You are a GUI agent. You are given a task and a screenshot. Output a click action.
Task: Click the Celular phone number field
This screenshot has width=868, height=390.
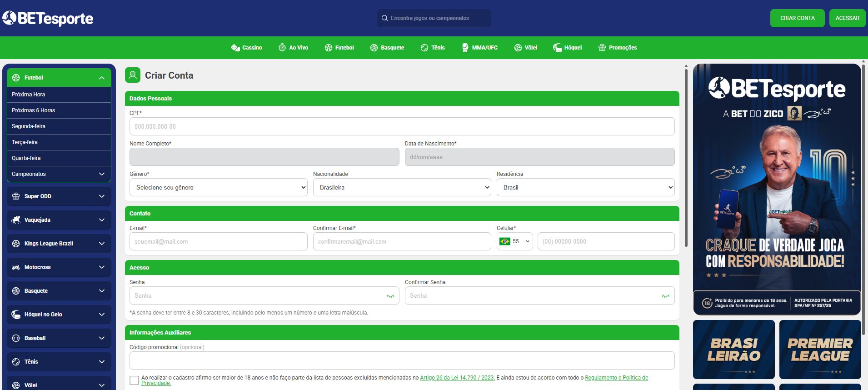click(606, 241)
